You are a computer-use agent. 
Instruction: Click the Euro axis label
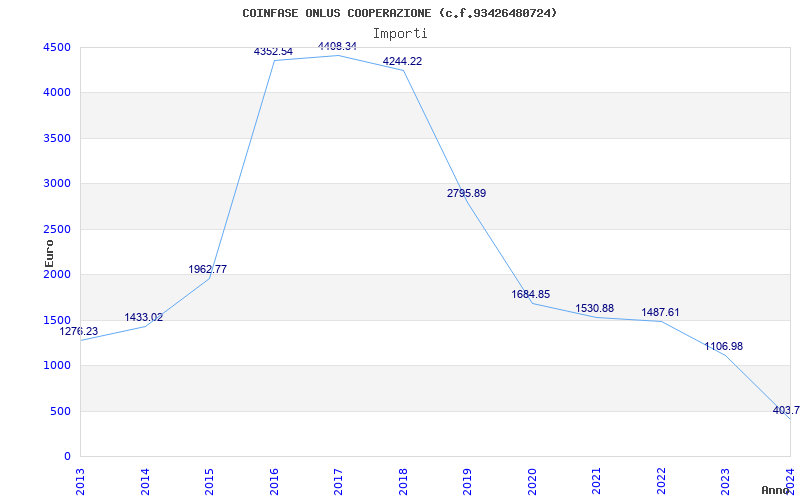tap(49, 254)
